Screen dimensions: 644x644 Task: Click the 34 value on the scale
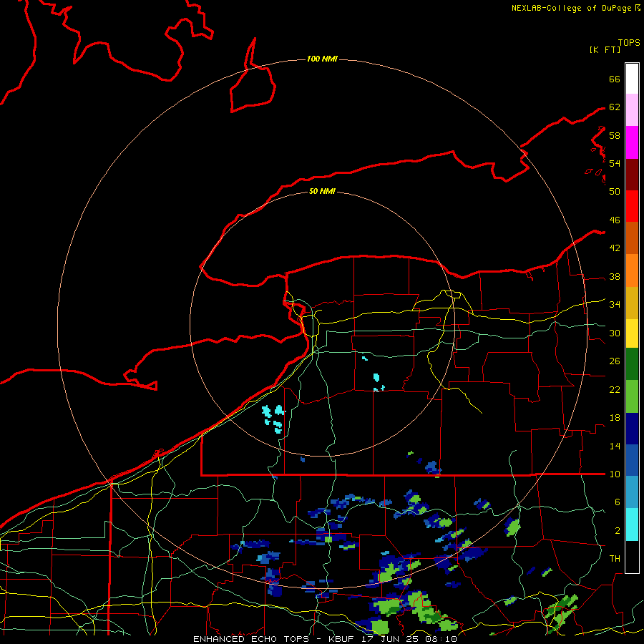[x=615, y=305]
